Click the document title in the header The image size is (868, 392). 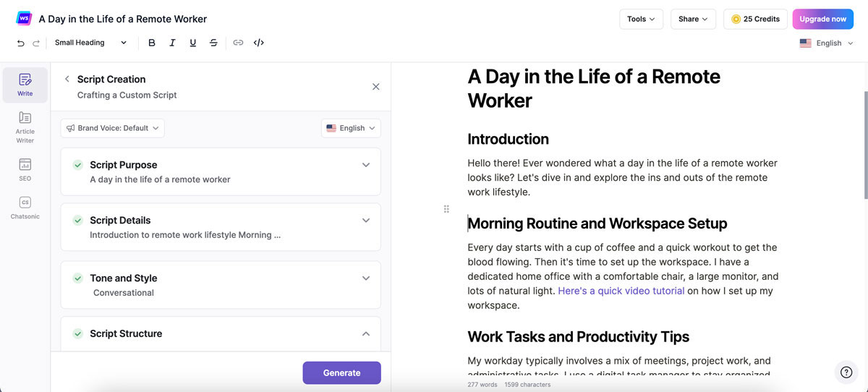[123, 19]
